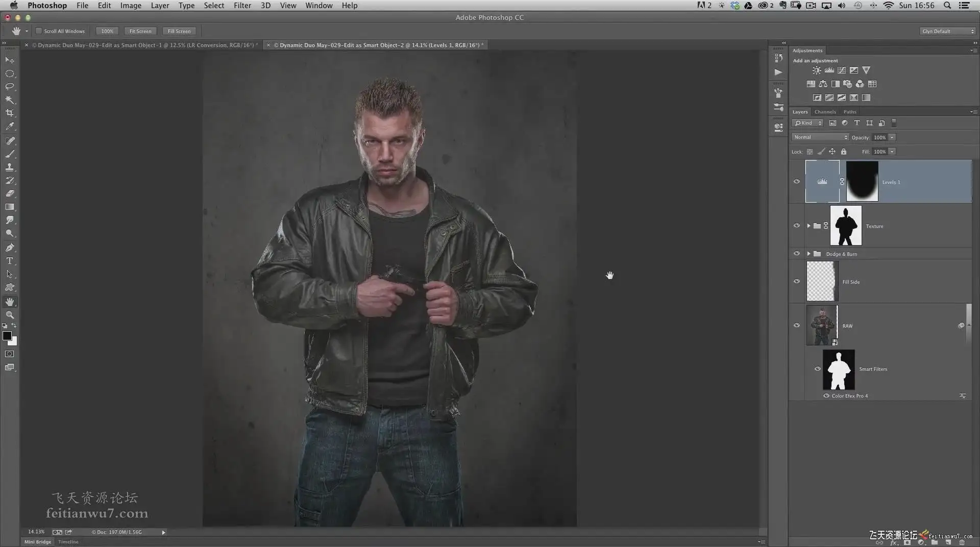Select the Eyedropper tool
Image resolution: width=980 pixels, height=547 pixels.
pyautogui.click(x=10, y=127)
